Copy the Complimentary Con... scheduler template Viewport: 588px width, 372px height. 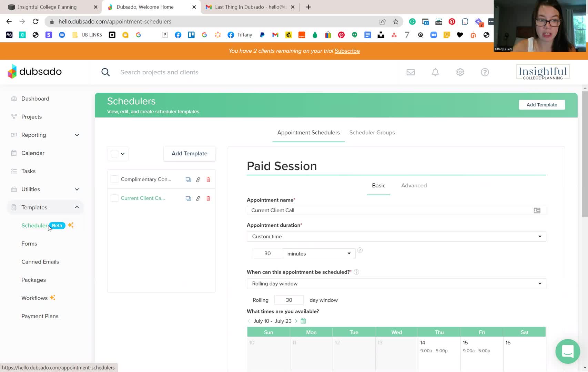pyautogui.click(x=188, y=179)
